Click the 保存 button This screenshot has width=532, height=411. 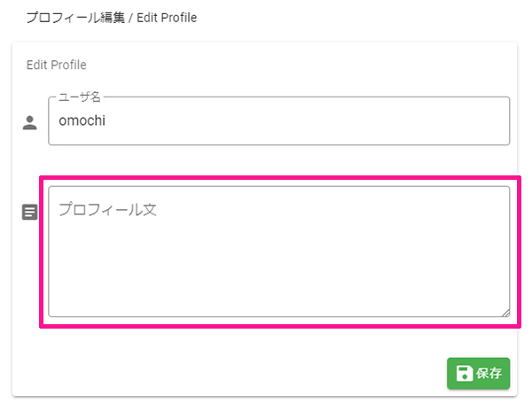point(479,374)
